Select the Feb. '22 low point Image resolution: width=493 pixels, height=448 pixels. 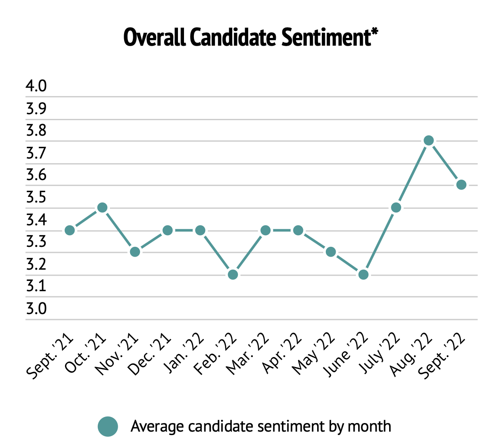pyautogui.click(x=233, y=274)
